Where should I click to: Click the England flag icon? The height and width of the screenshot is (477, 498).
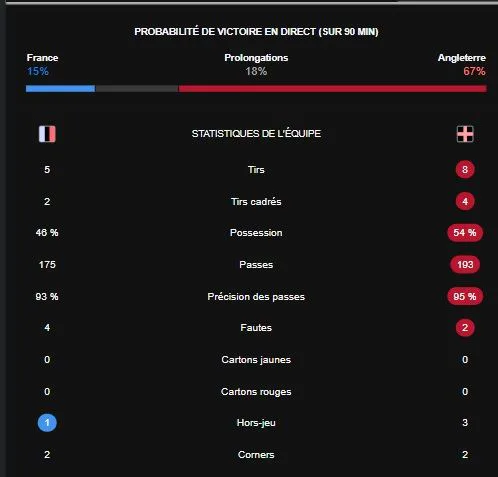465,134
